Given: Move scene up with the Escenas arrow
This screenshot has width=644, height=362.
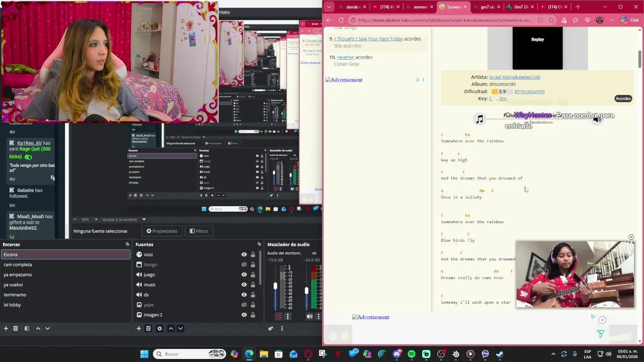Looking at the screenshot, I should pyautogui.click(x=38, y=328).
